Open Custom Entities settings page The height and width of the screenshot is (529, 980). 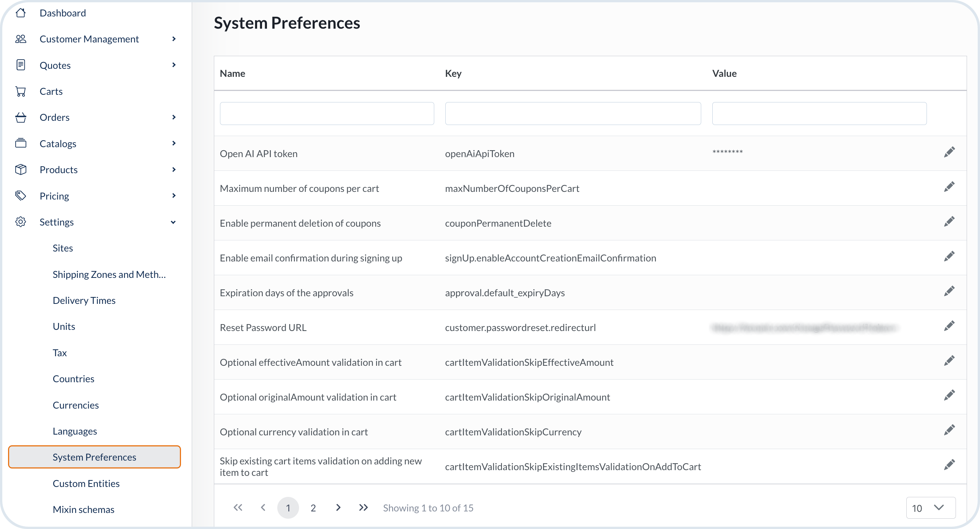pyautogui.click(x=86, y=484)
